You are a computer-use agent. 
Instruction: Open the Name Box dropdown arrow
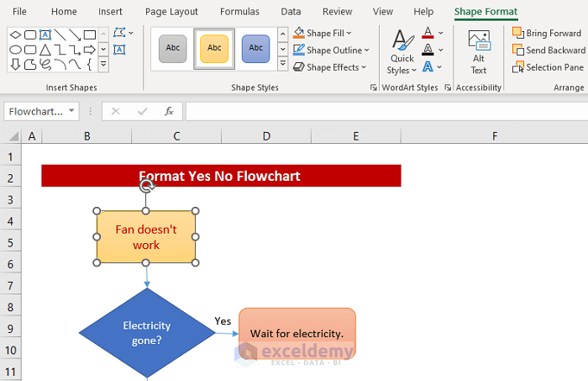click(x=71, y=111)
